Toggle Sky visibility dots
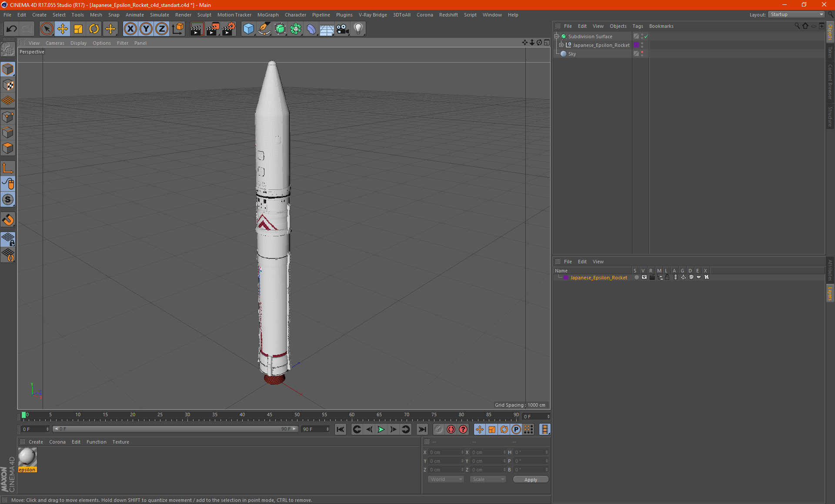The image size is (835, 504). 642,54
